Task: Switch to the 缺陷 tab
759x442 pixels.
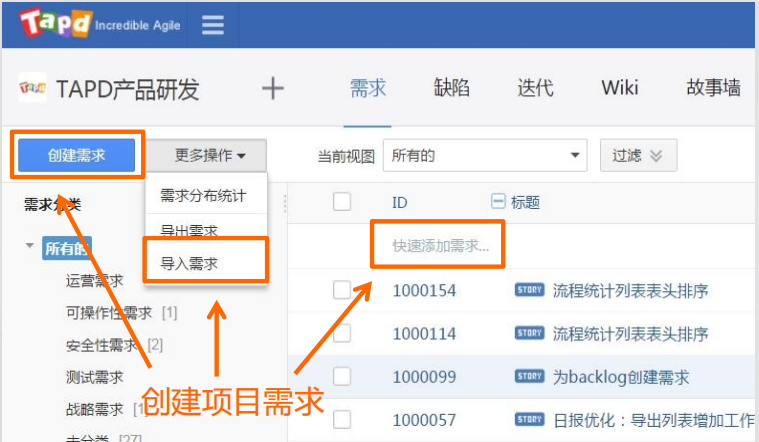Action: tap(451, 89)
